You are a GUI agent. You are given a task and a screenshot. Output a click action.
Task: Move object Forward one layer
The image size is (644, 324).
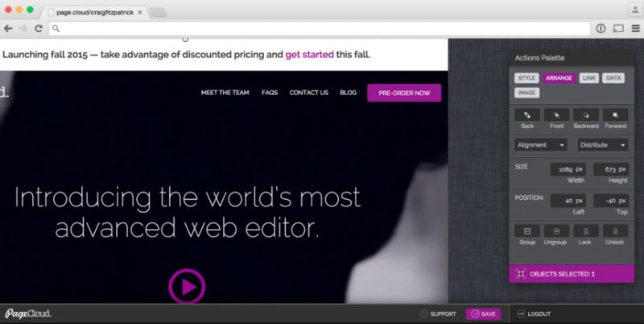click(616, 115)
